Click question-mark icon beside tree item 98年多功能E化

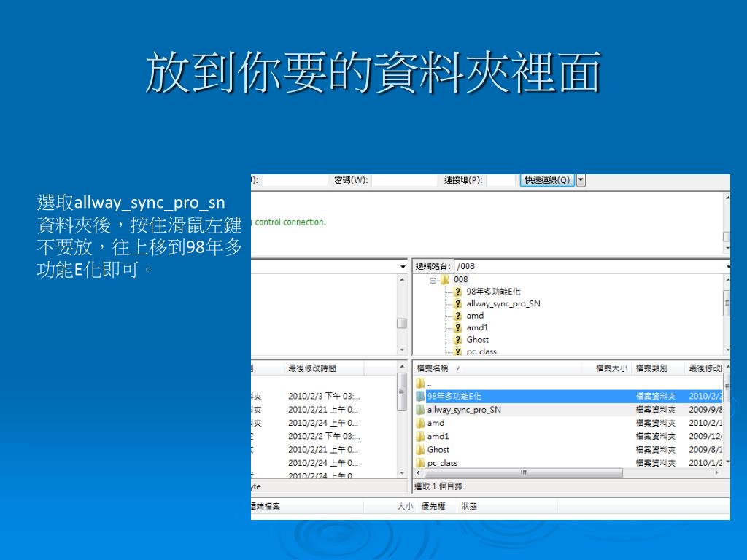click(458, 292)
